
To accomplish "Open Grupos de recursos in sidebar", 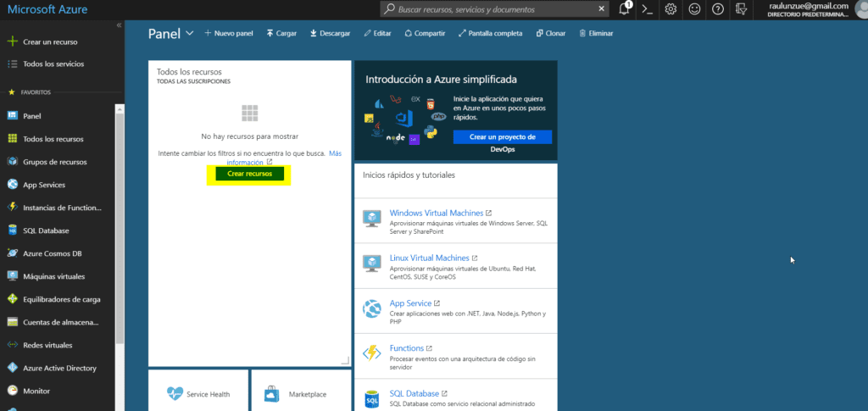I will (55, 162).
